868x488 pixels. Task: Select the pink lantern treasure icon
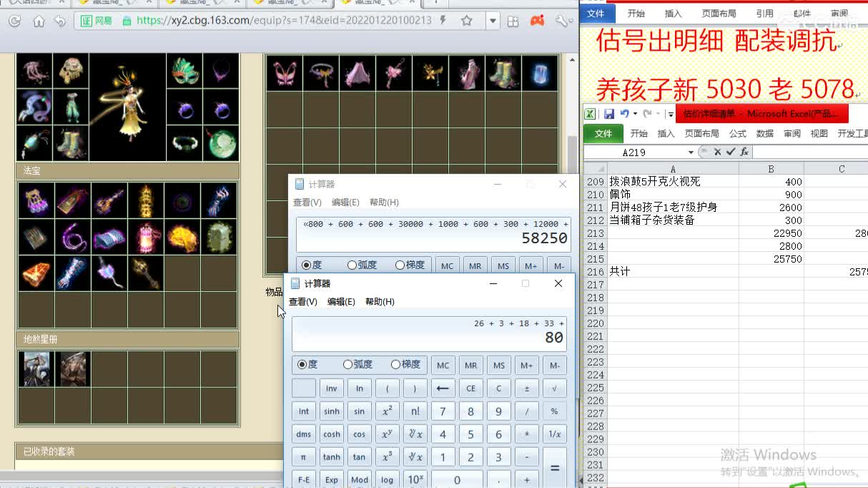click(146, 236)
